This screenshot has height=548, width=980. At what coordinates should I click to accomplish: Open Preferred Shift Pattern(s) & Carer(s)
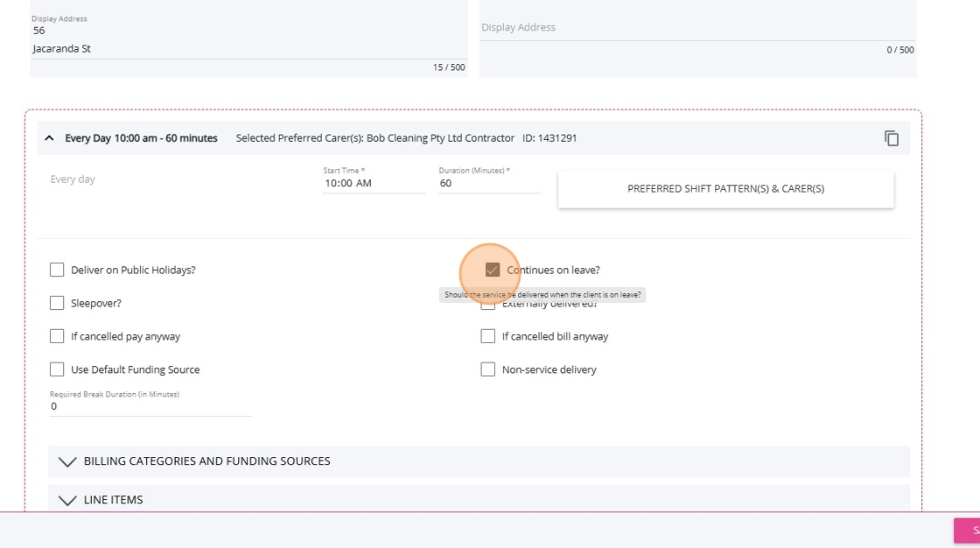click(725, 189)
